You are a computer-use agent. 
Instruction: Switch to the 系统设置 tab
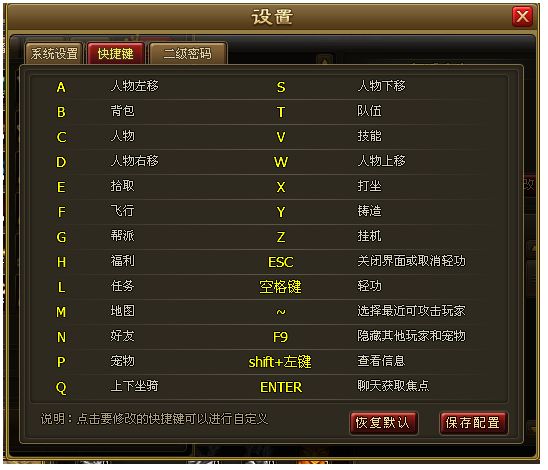pyautogui.click(x=54, y=54)
